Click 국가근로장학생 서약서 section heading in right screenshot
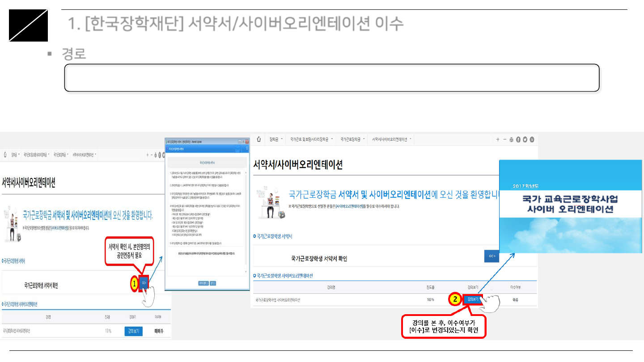 [273, 236]
